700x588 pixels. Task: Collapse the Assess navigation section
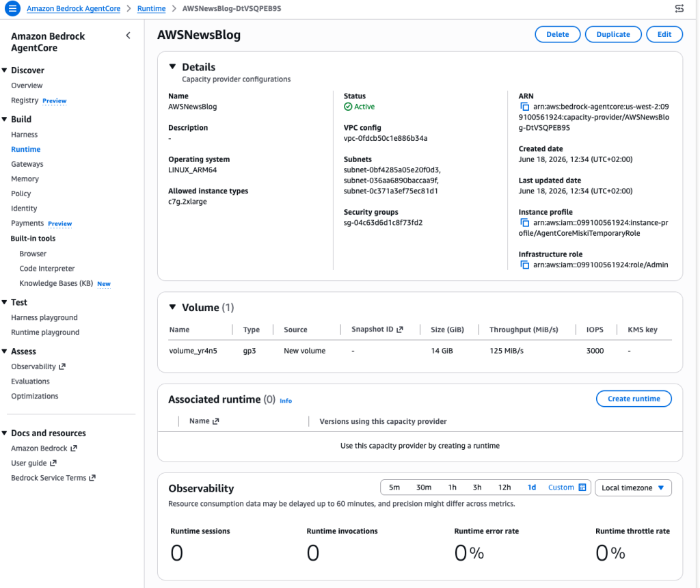click(x=5, y=351)
